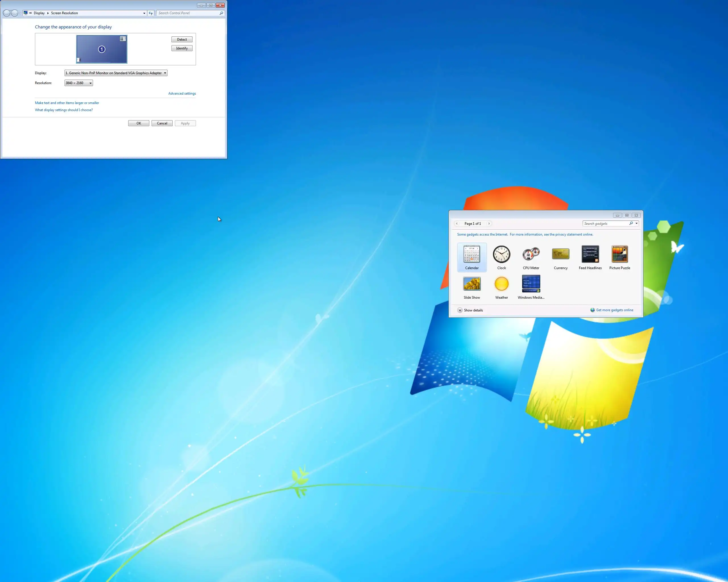Open Get more gadgets online link
The width and height of the screenshot is (728, 582).
615,310
